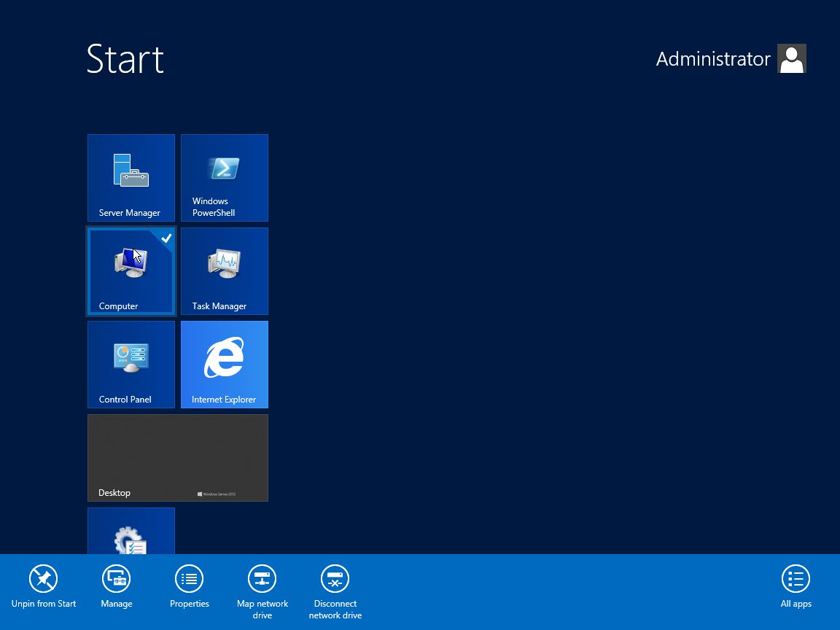Click Unpin from Start icon

[x=44, y=578]
